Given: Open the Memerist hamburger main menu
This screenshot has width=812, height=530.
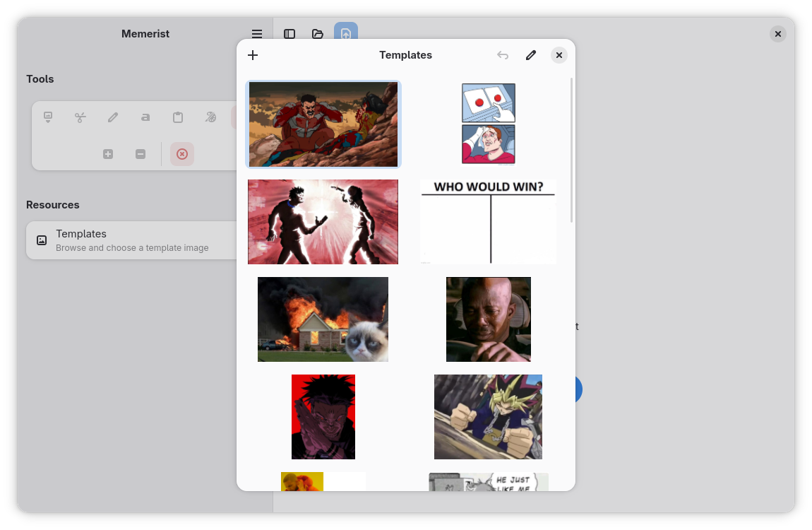Looking at the screenshot, I should [257, 34].
